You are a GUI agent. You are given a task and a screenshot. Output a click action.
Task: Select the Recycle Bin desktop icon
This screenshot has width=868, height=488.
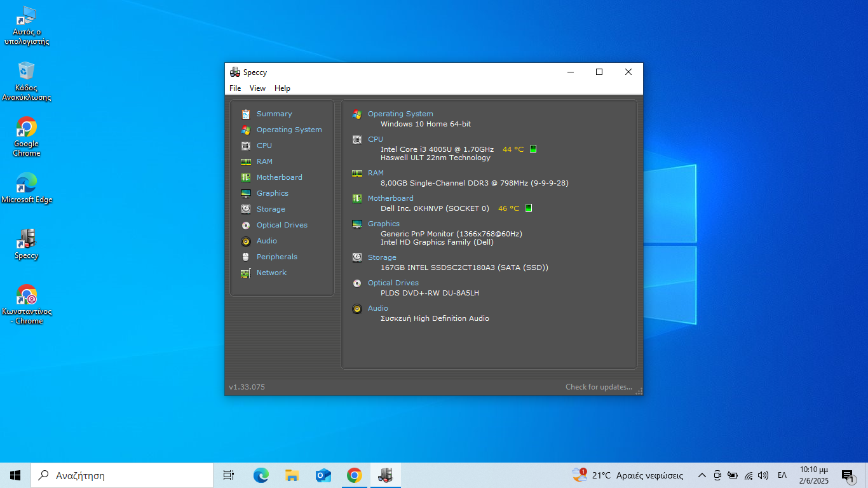tap(27, 81)
